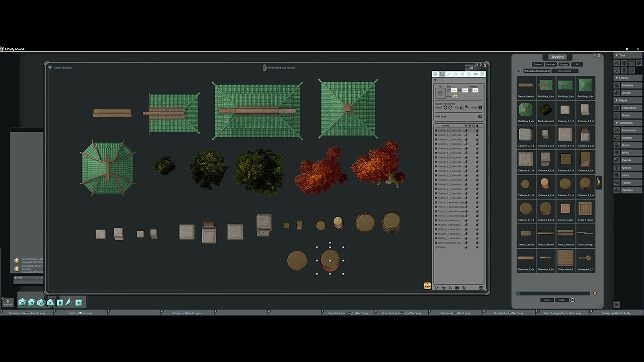Flip the tile horizontally

461,108
